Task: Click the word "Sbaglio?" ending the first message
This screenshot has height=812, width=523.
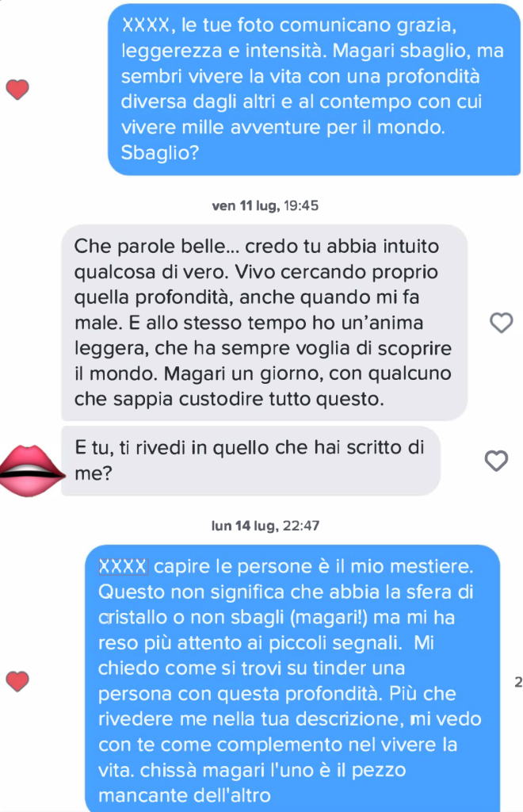Action: click(x=160, y=153)
